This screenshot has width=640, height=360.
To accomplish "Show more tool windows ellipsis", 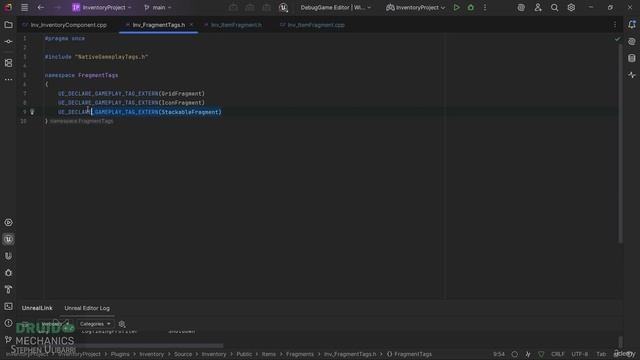I will (x=8, y=80).
